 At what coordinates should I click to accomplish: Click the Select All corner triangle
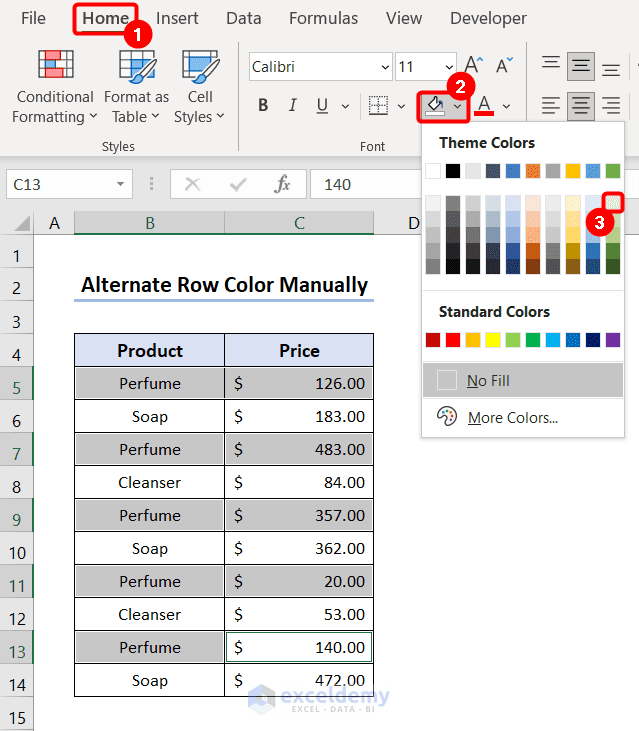21,223
